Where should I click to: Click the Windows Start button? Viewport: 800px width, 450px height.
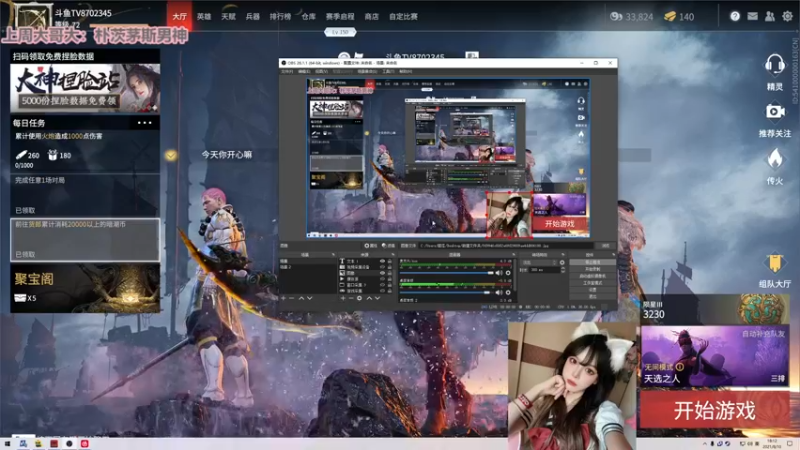7,444
